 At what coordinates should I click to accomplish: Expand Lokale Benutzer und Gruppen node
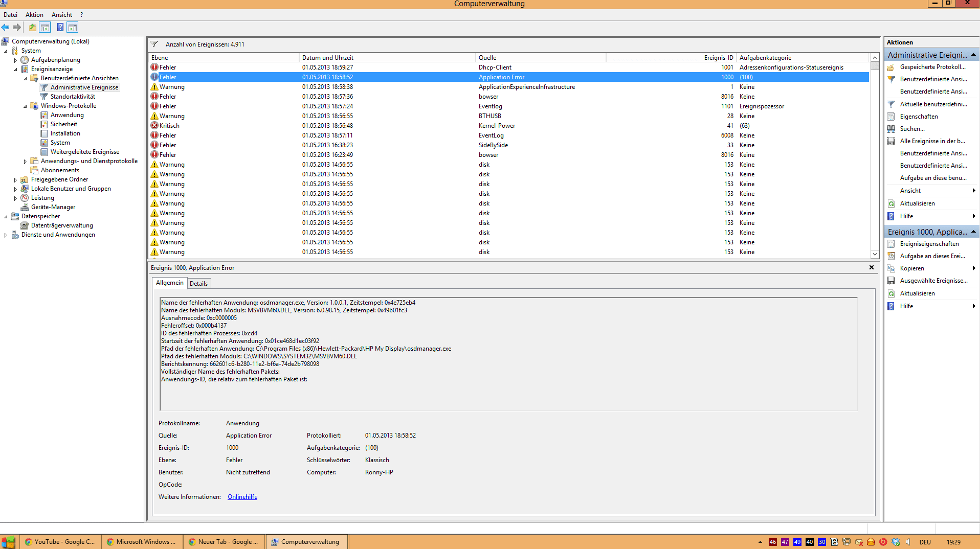(x=15, y=189)
